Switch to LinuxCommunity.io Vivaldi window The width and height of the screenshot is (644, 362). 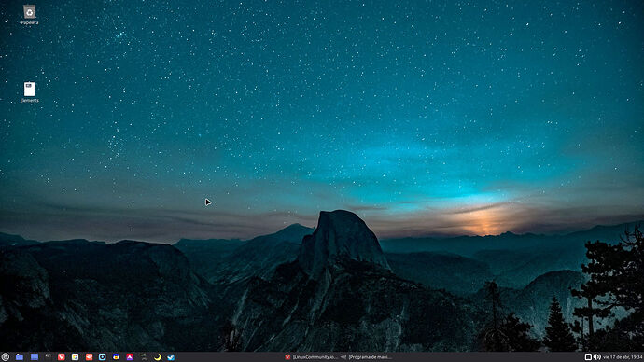click(311, 357)
